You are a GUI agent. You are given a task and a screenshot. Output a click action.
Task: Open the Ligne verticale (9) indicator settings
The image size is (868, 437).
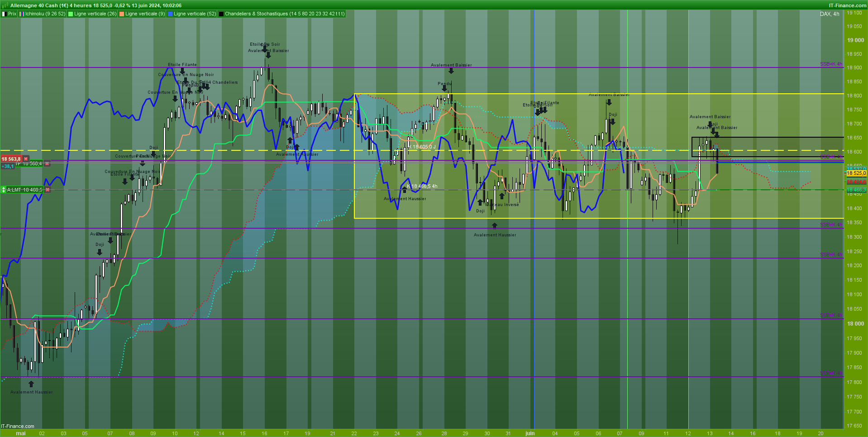point(145,14)
